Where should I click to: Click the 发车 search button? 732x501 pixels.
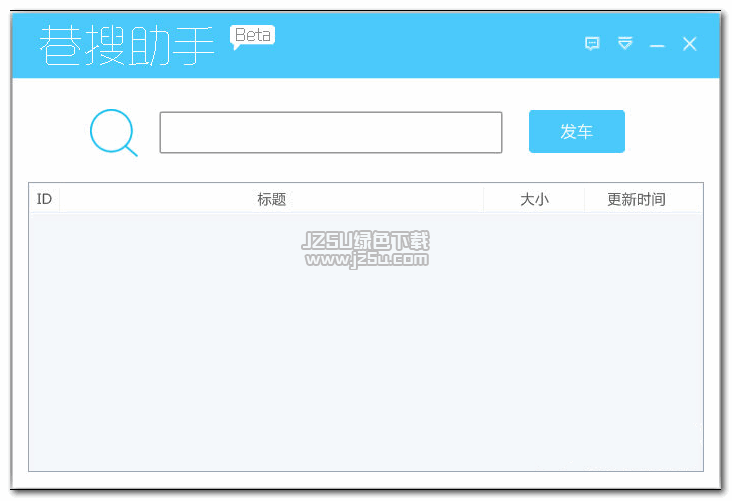577,131
